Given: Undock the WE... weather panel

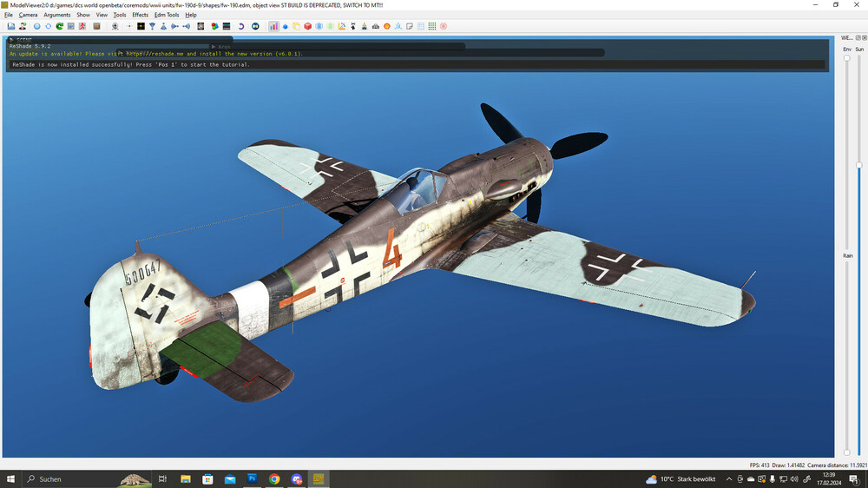Looking at the screenshot, I should tap(858, 37).
